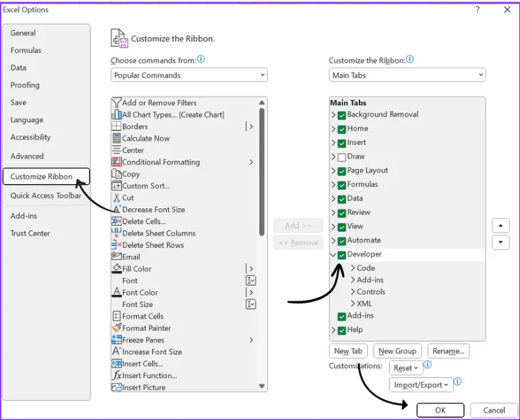This screenshot has width=520, height=420.
Task: Click the Freeze Panes icon
Action: click(x=117, y=340)
